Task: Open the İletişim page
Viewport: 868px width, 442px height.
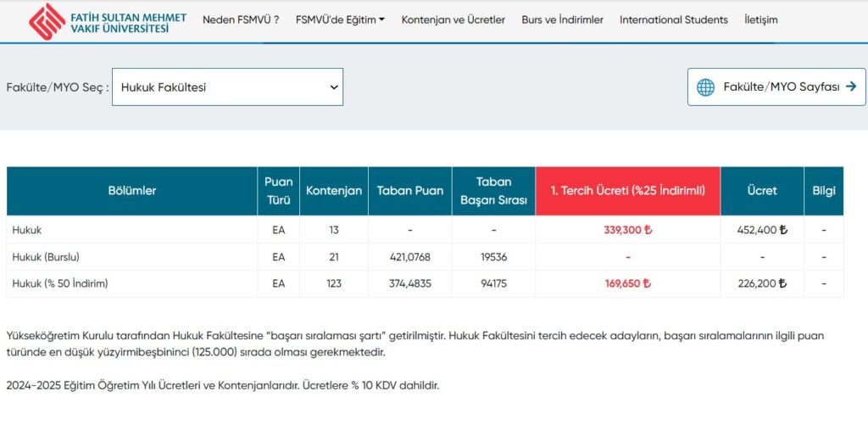Action: tap(760, 20)
